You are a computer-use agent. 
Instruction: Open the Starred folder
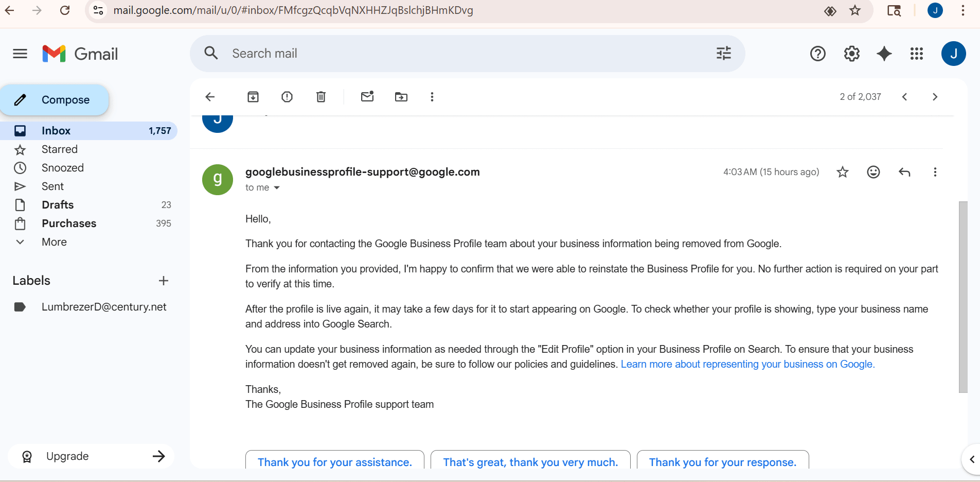(x=88, y=149)
